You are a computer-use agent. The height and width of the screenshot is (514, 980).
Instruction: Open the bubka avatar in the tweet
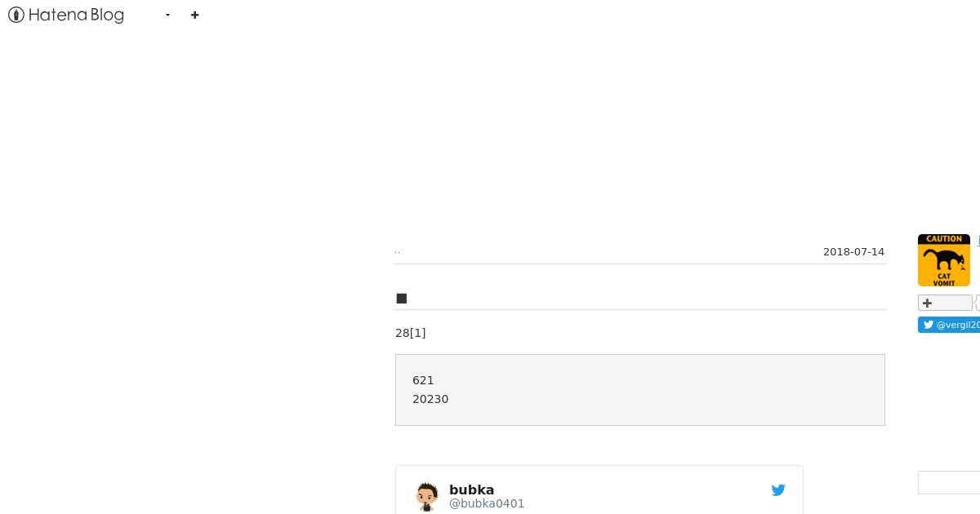[426, 496]
